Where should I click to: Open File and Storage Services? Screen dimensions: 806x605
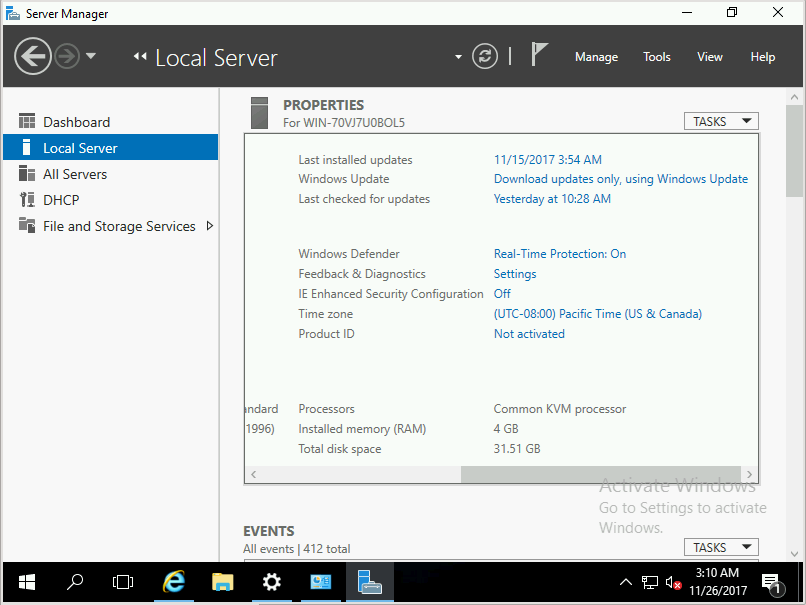119,227
